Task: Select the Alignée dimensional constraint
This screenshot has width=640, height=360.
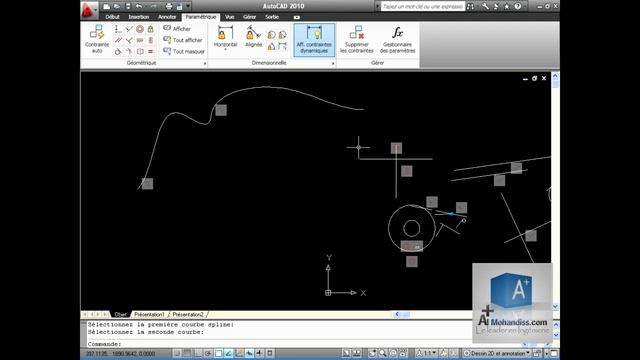Action: coord(253,37)
